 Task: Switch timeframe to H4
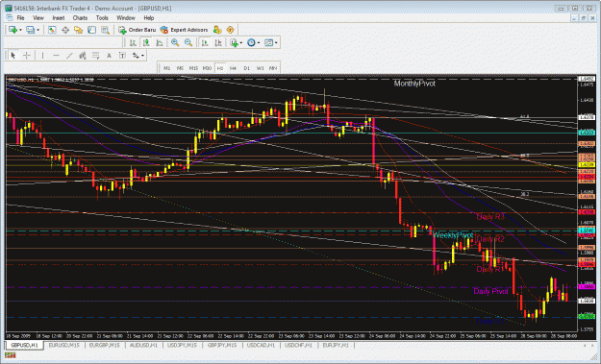point(233,68)
